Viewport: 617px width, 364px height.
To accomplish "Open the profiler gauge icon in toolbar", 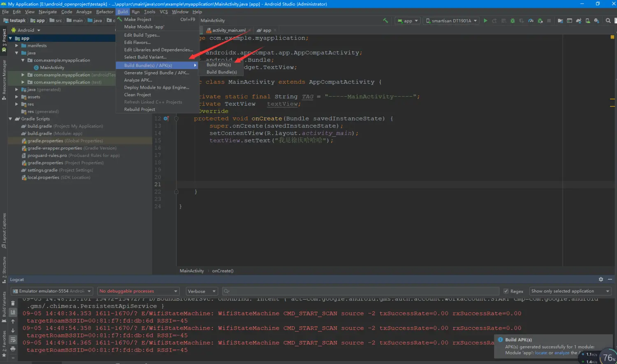I will [x=531, y=21].
